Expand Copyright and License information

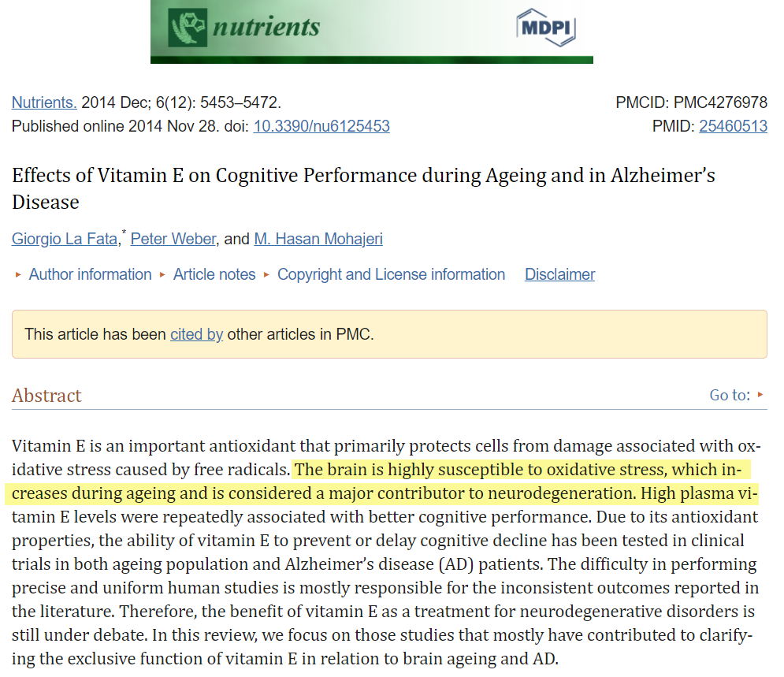point(391,274)
